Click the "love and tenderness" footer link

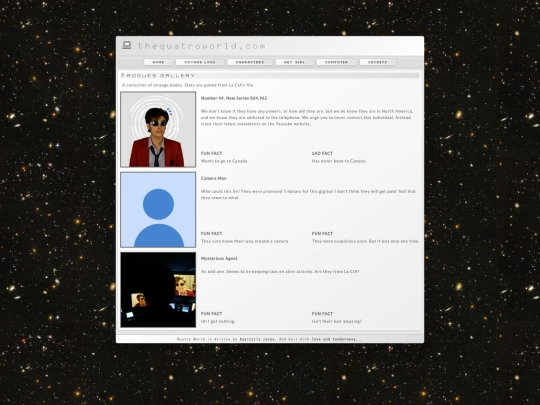334,339
